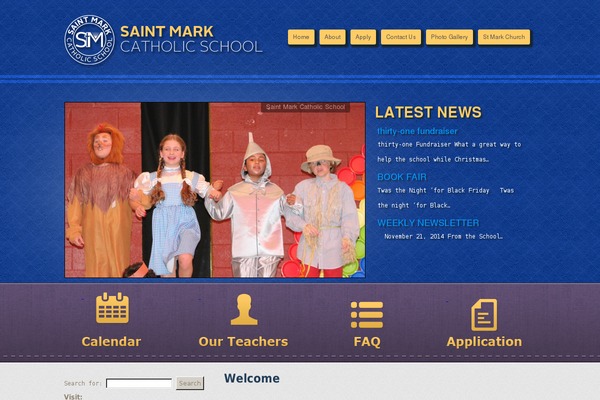Click the Our Teachers person icon
The width and height of the screenshot is (600, 400).
click(x=244, y=309)
